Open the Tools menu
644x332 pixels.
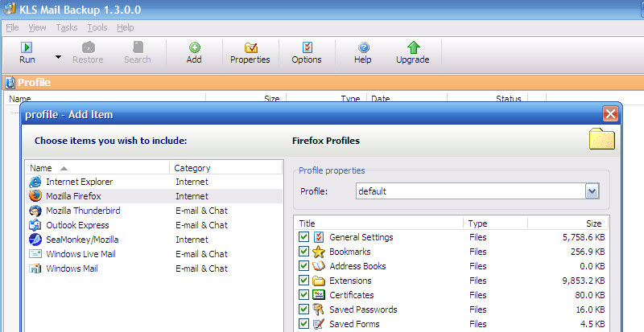97,27
